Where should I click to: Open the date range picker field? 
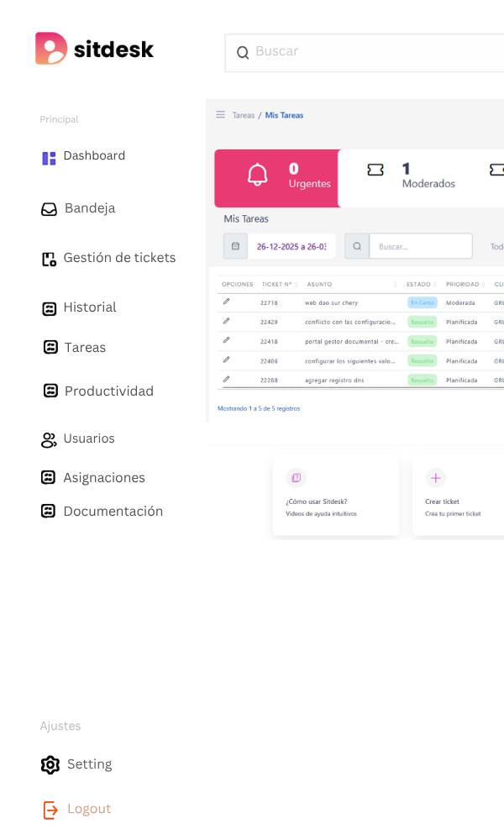[291, 246]
